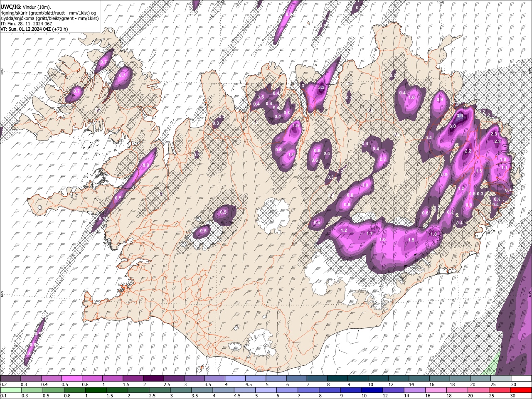Click the 'rigning/skúrir' legend description line
This screenshot has height=399, width=532.
pyautogui.click(x=49, y=13)
